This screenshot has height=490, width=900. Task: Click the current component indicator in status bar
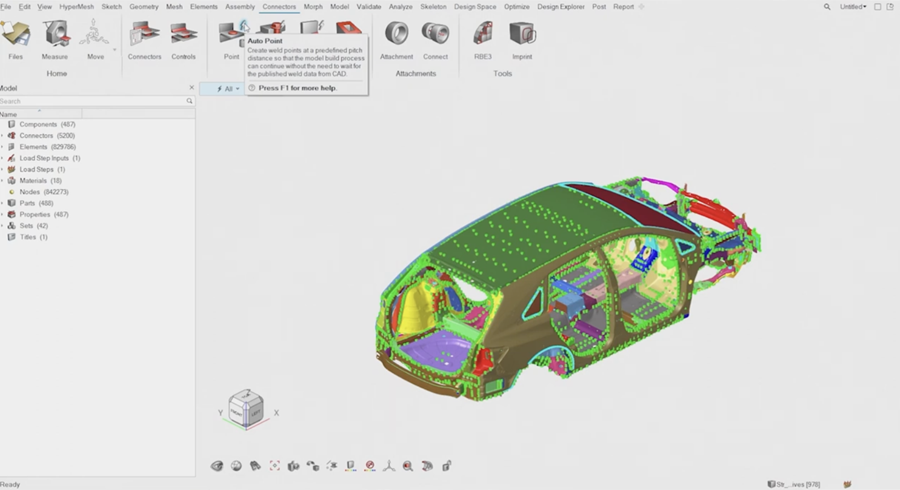794,484
